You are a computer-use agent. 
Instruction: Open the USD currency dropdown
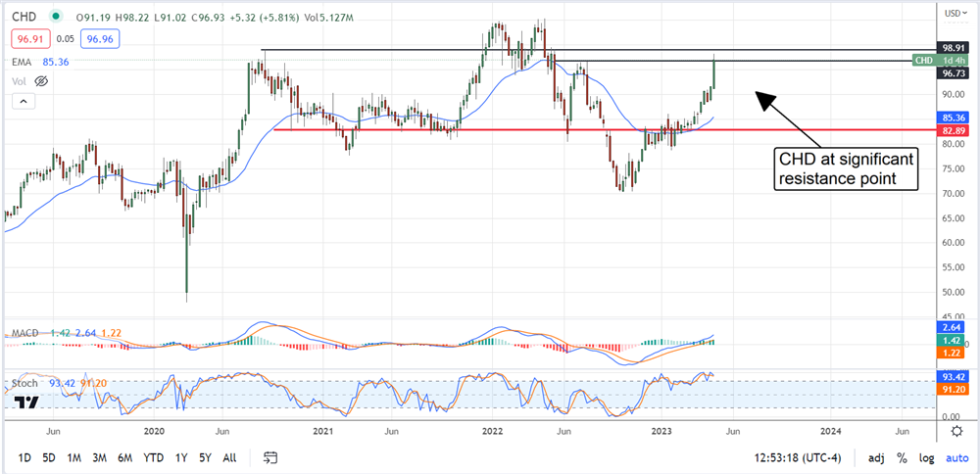[x=956, y=13]
